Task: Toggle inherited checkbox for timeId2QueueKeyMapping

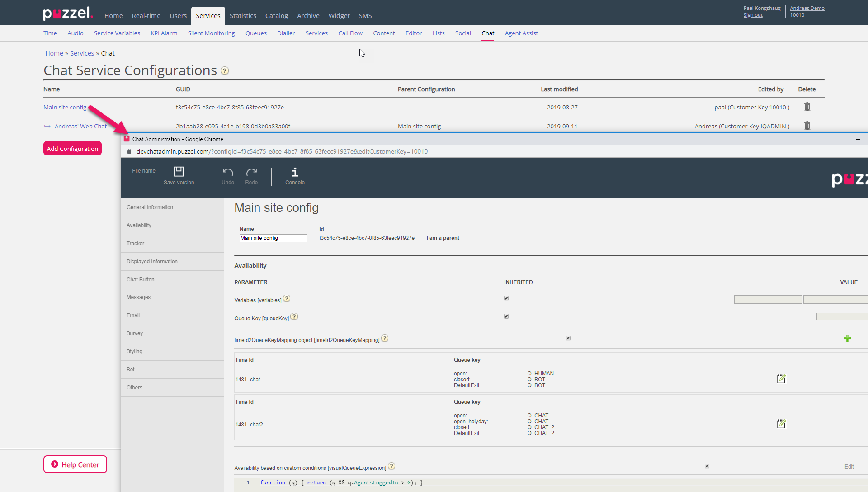Action: pyautogui.click(x=568, y=338)
